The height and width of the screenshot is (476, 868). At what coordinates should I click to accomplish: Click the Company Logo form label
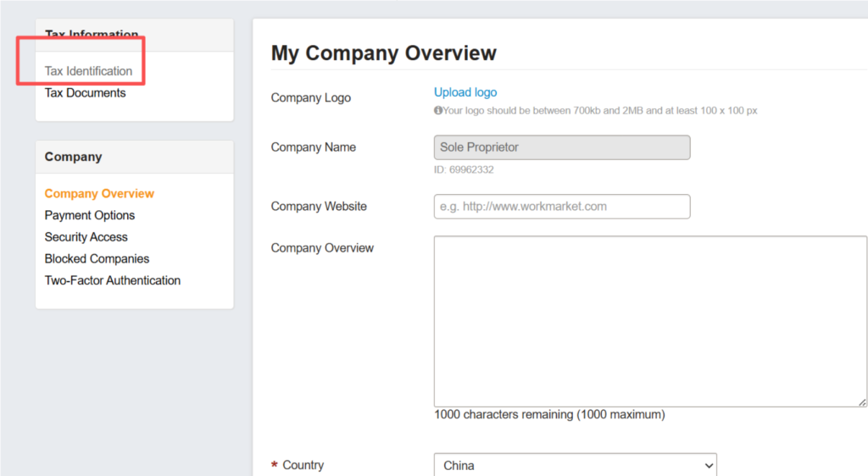[x=311, y=98]
